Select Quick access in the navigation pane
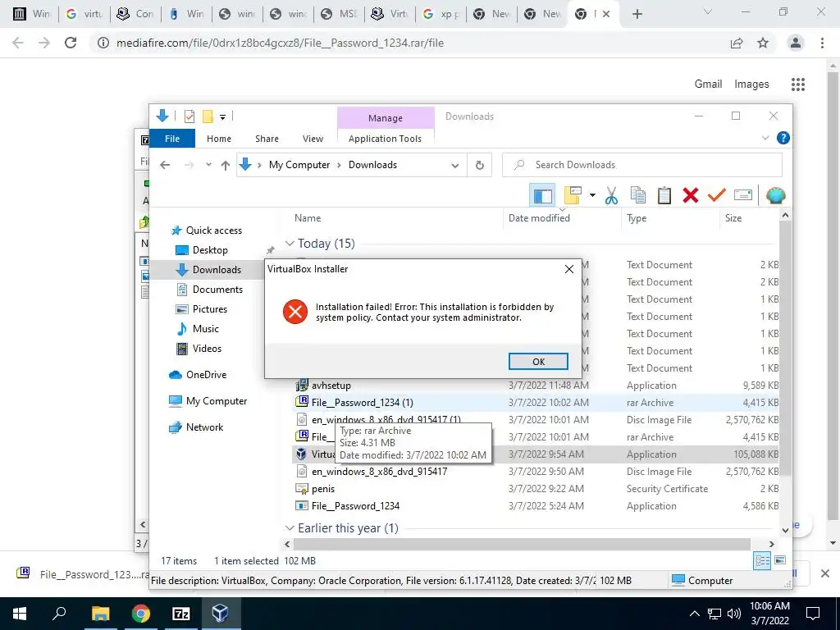 click(x=214, y=231)
